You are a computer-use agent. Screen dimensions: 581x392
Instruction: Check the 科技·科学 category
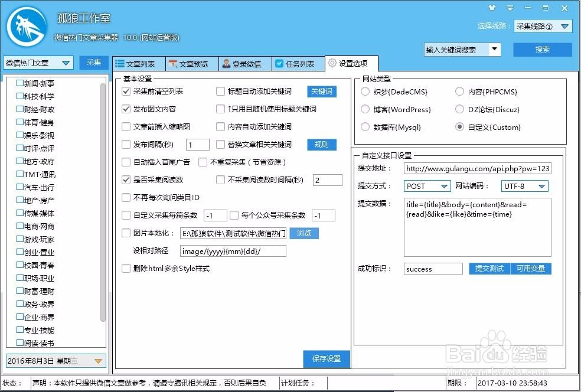pos(20,96)
